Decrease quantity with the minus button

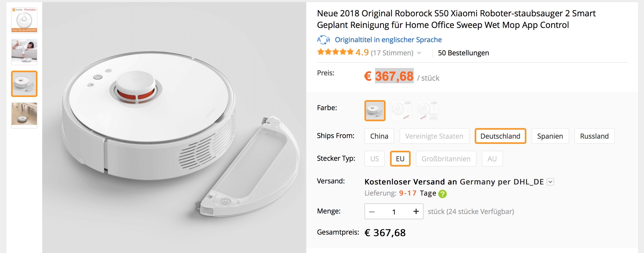tap(372, 212)
